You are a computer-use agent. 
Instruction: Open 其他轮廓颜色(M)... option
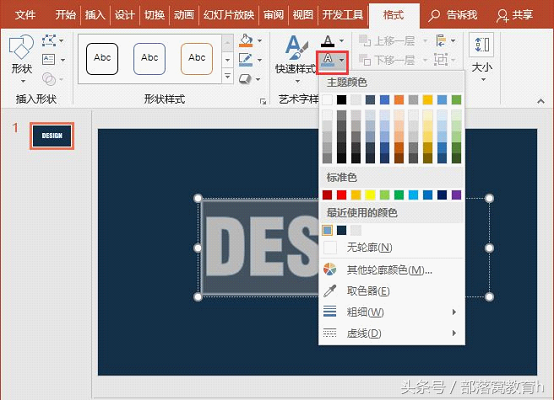(x=391, y=270)
